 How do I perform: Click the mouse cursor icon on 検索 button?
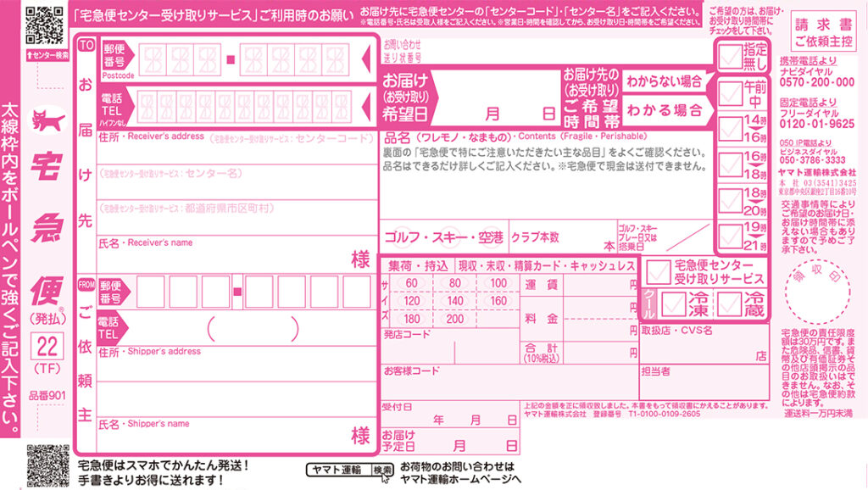(x=386, y=477)
